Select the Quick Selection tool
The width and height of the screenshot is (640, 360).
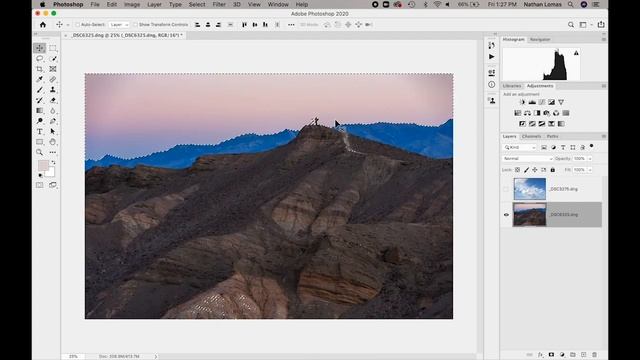(53, 59)
